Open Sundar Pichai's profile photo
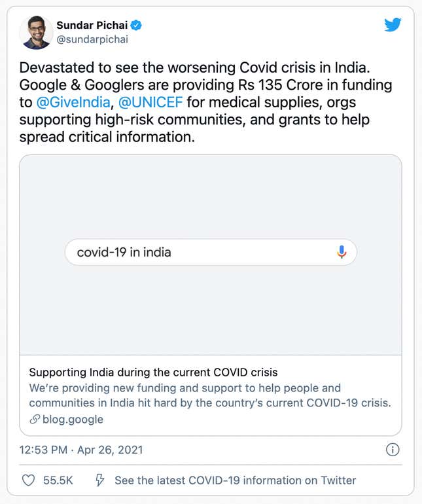Image resolution: width=422 pixels, height=504 pixels. coord(37,32)
